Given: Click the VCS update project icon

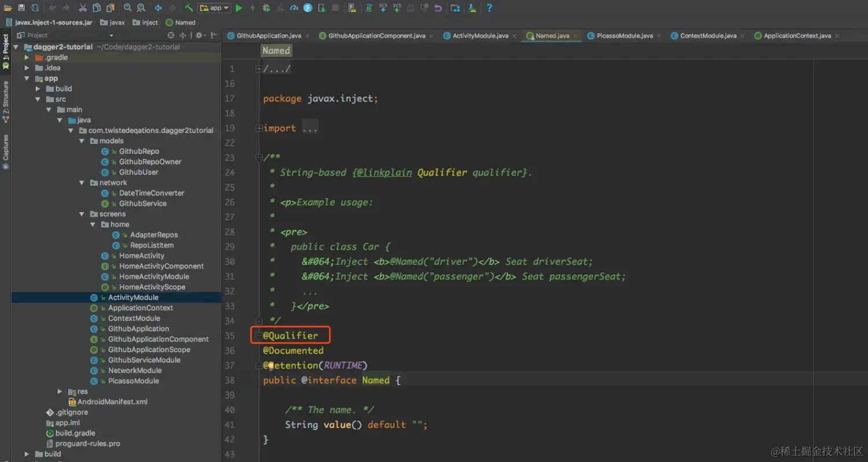Looking at the screenshot, I should click(383, 8).
